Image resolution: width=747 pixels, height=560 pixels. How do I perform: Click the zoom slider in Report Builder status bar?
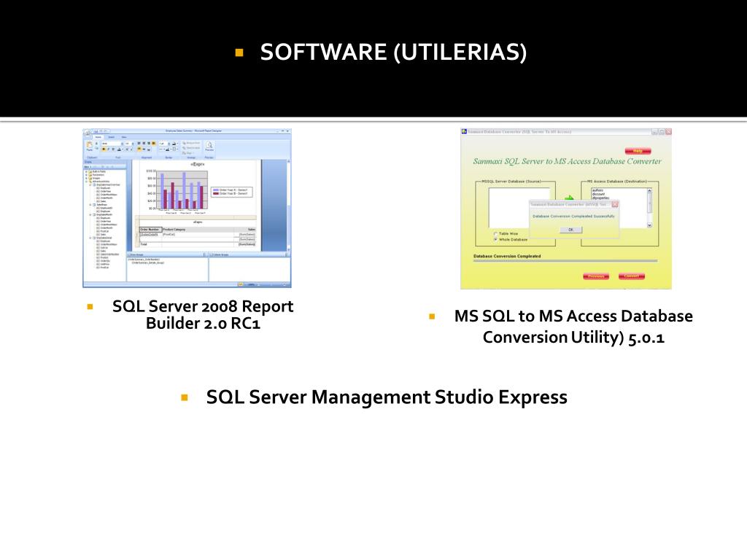pyautogui.click(x=273, y=285)
